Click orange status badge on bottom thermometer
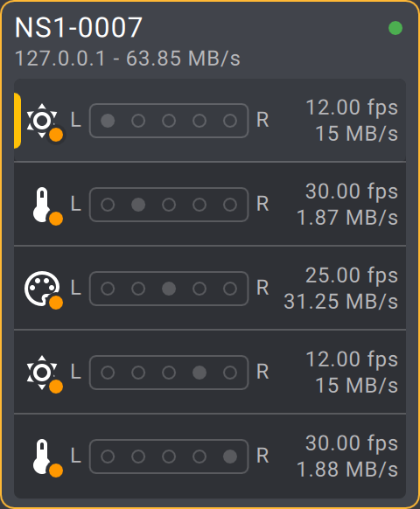Viewport: 420px width, 509px height. (56, 471)
